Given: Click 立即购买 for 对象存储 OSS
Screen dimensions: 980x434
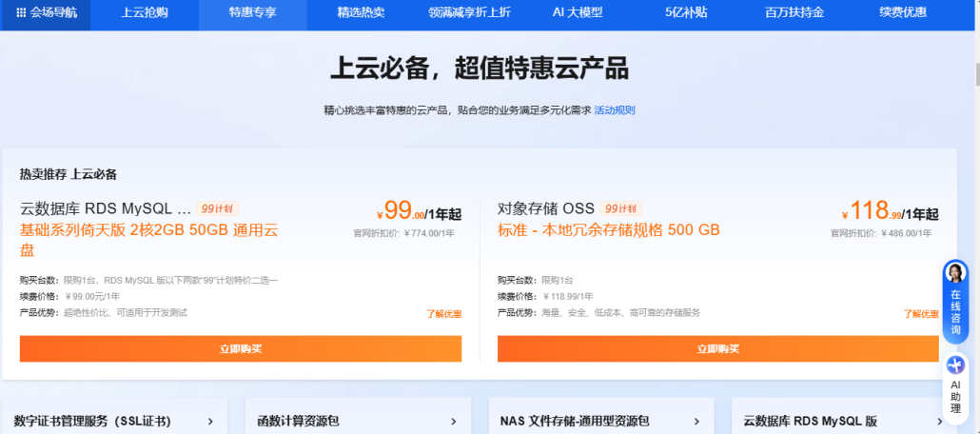Looking at the screenshot, I should coord(718,349).
